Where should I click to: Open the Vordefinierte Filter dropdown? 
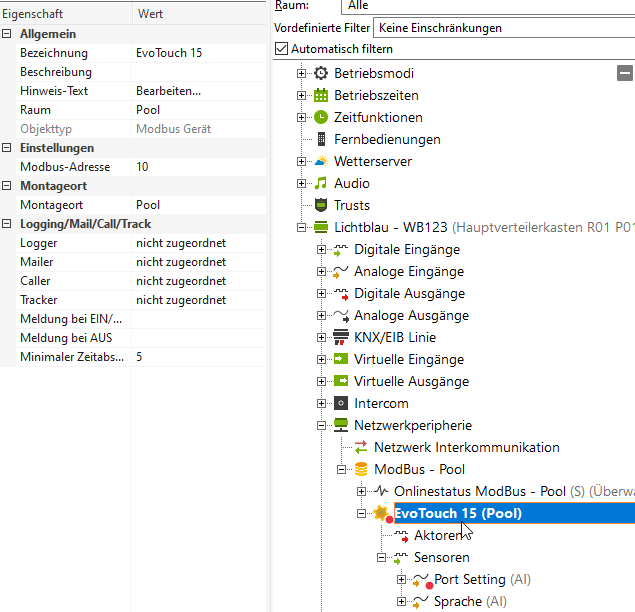503,28
